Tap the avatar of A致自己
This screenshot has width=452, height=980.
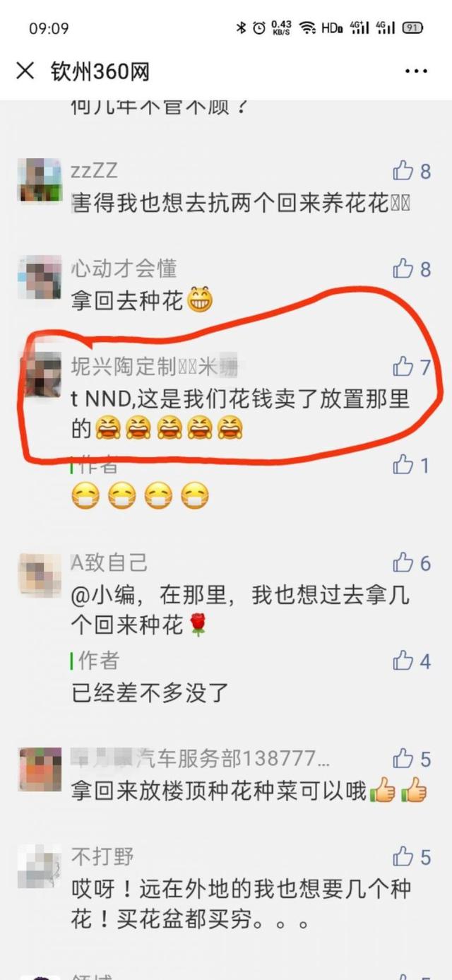pyautogui.click(x=40, y=574)
